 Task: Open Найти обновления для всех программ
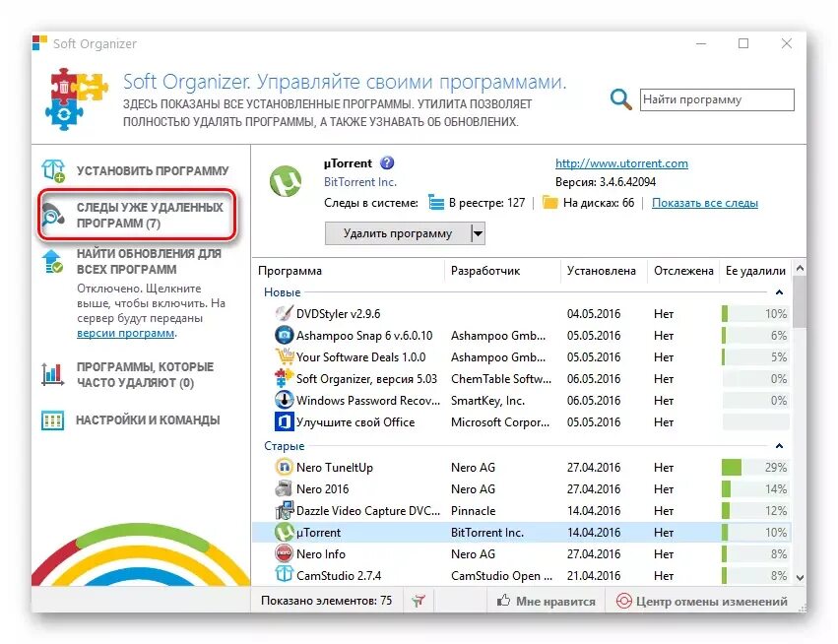click(x=149, y=261)
